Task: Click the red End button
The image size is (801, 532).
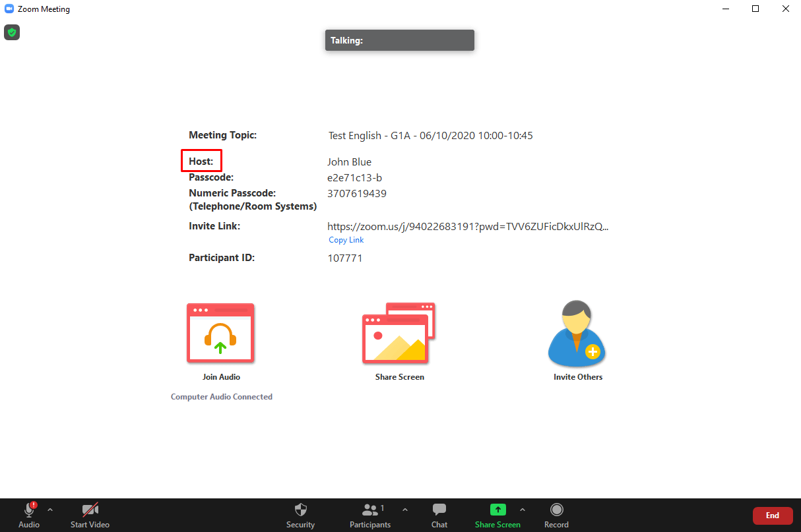Action: [x=773, y=516]
